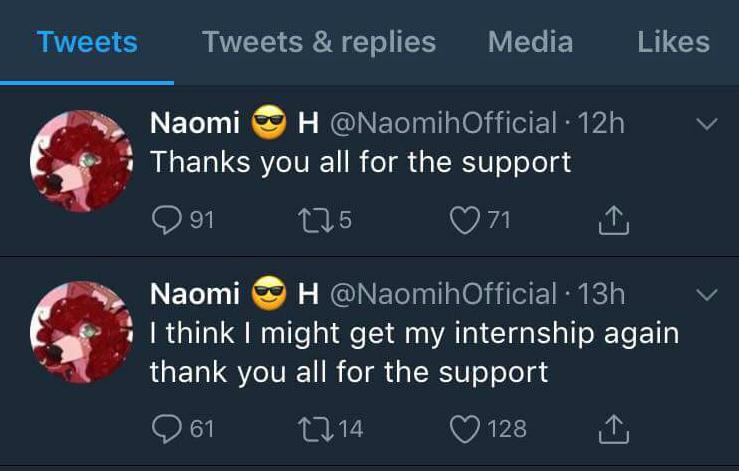The image size is (739, 471).
Task: Open the dropdown arrow on the 12h tweet
Action: (706, 125)
